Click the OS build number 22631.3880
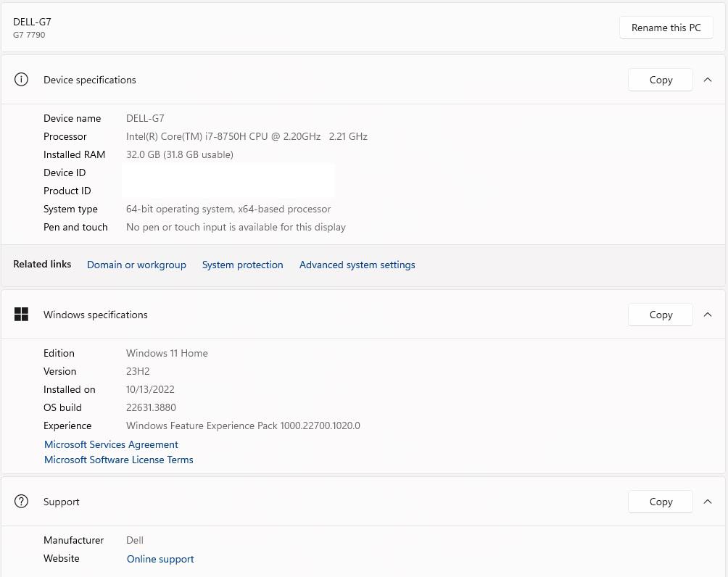 151,407
